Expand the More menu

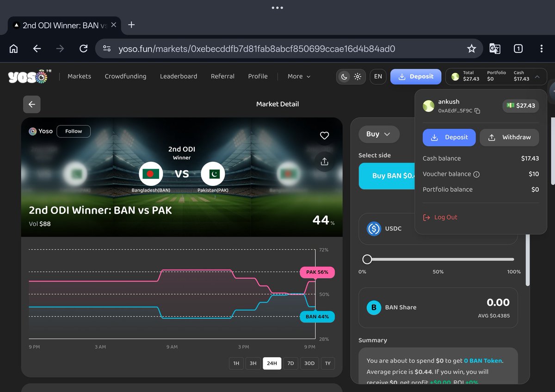click(x=299, y=76)
